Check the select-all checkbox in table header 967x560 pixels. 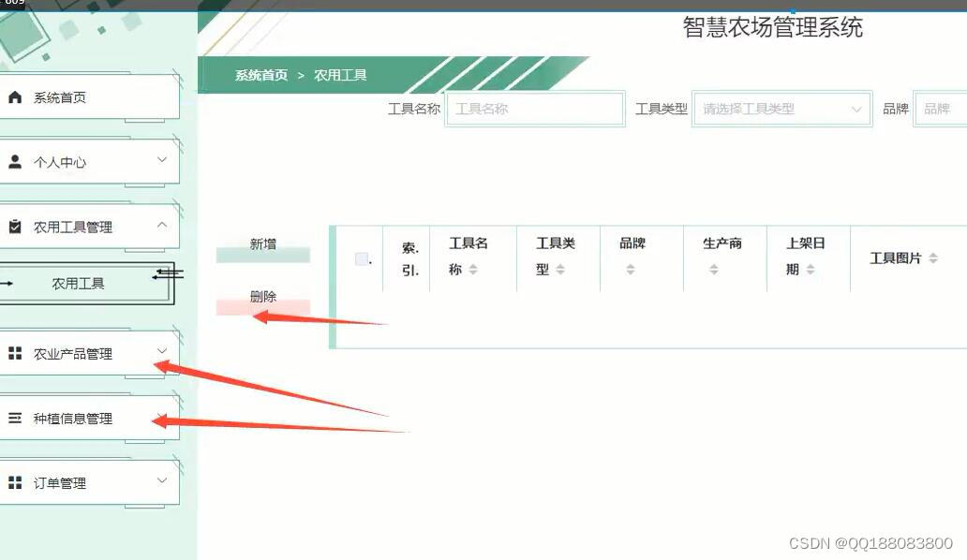click(361, 258)
